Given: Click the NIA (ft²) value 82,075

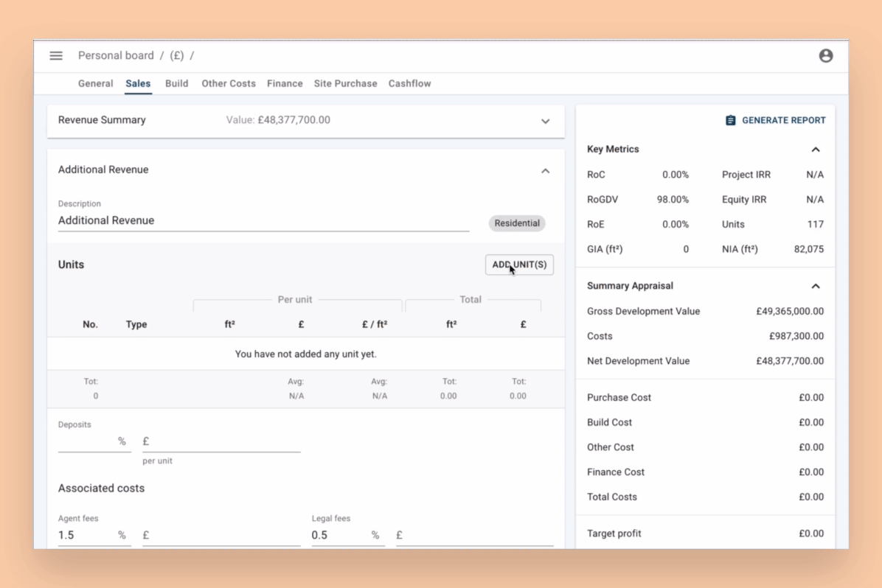Looking at the screenshot, I should 809,249.
